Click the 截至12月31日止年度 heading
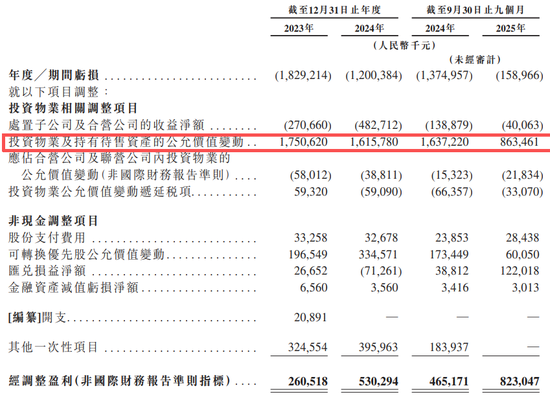The image size is (550, 399). (x=334, y=10)
